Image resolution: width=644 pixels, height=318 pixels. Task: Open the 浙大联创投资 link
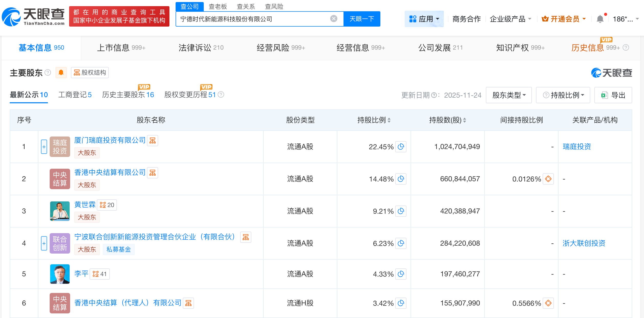coord(584,243)
